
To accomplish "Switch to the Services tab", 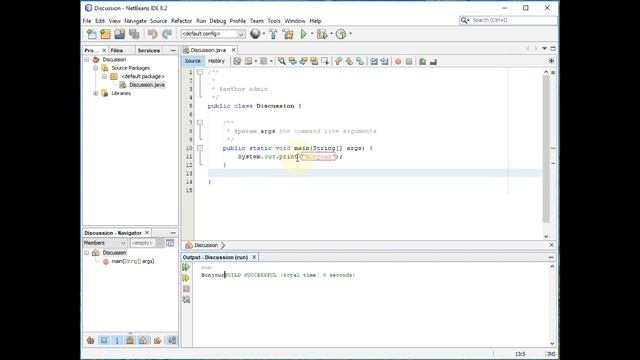I will [x=149, y=50].
